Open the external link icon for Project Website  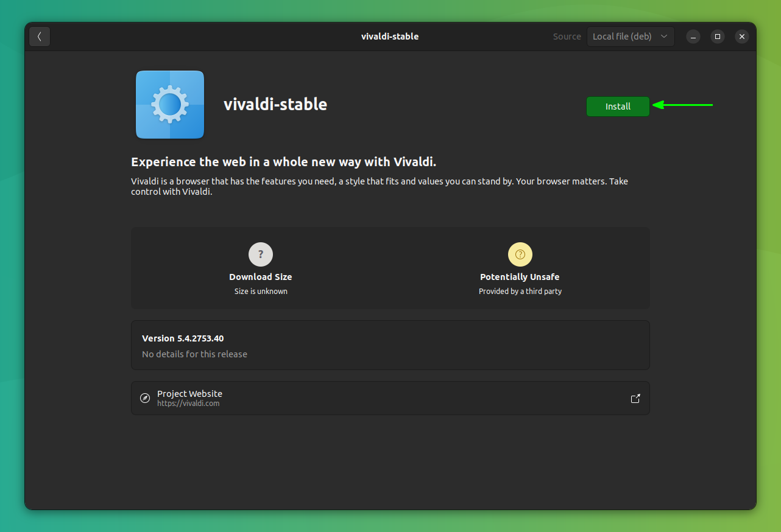635,398
